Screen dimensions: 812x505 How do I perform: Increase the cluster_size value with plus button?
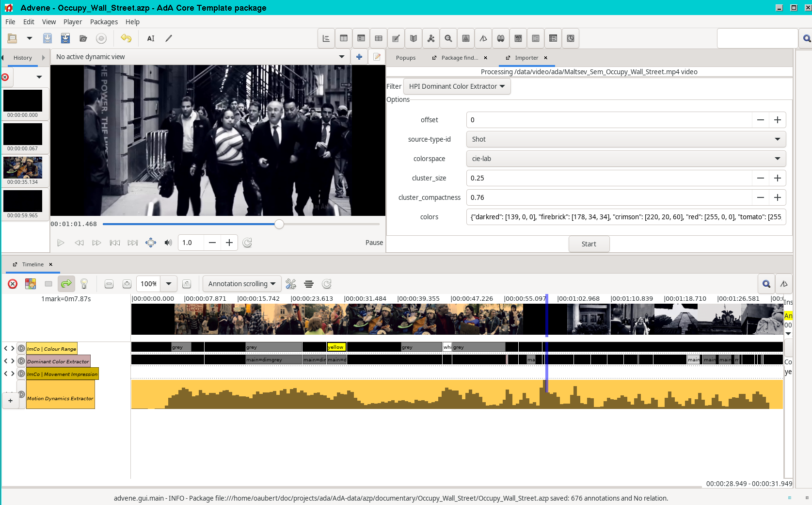pos(778,178)
